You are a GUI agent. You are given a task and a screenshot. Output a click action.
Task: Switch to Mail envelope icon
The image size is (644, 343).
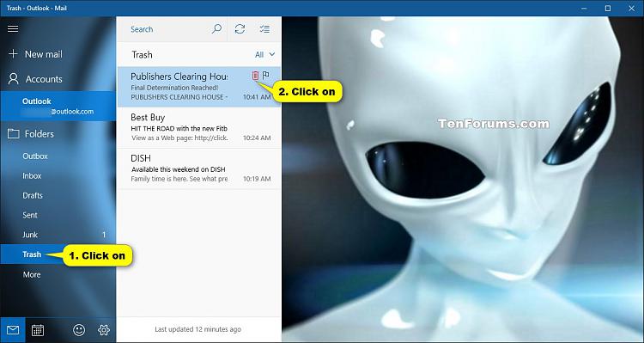(13, 330)
